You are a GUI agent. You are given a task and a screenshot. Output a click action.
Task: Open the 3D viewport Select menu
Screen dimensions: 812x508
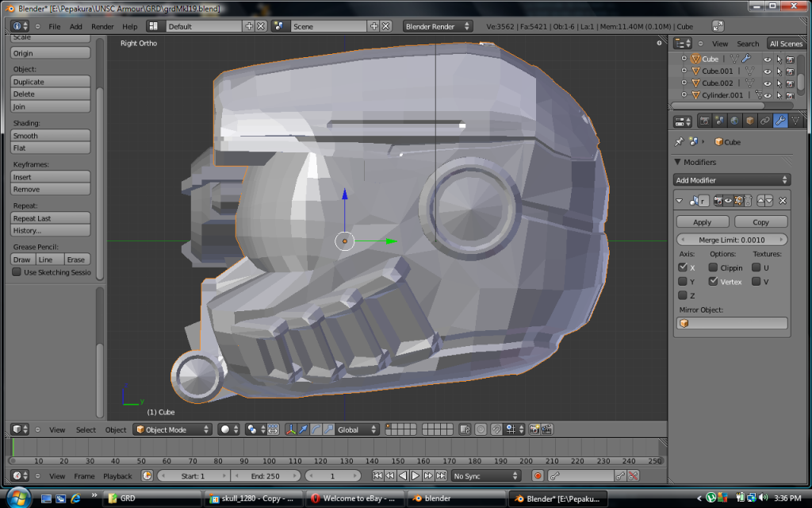86,429
